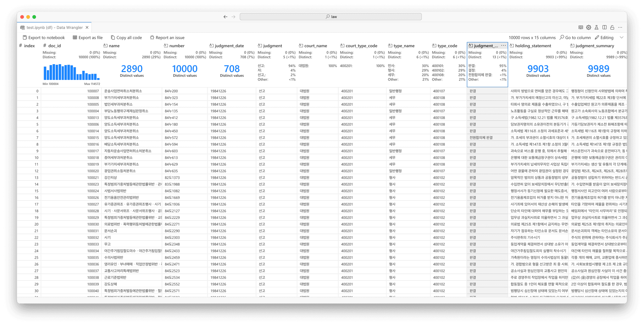Open Data Wrangler settings via the gear icon
The image size is (644, 326).
588,27
